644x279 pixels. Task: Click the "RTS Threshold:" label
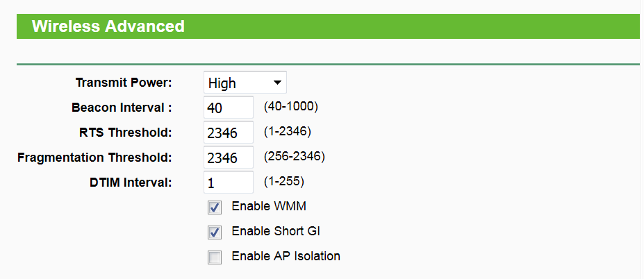pos(125,133)
